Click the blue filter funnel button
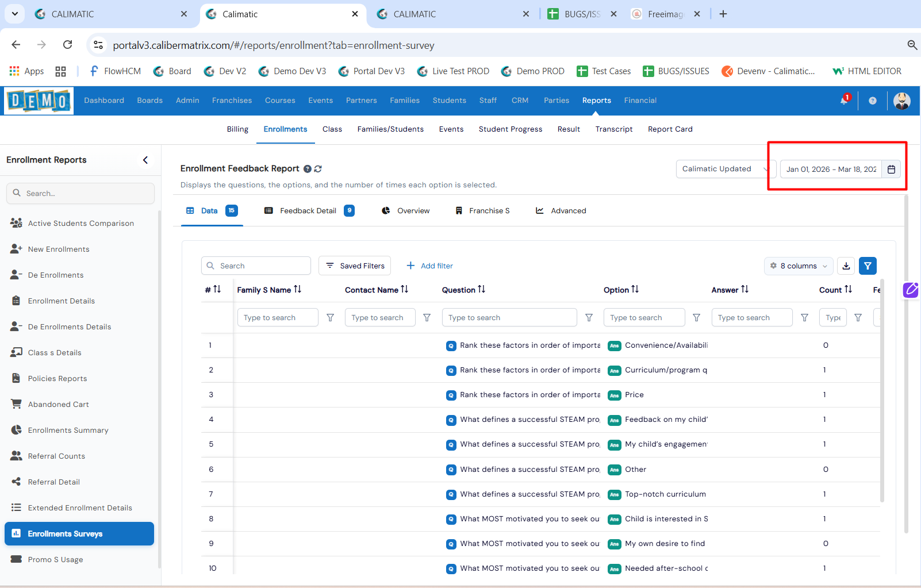Viewport: 921px width, 588px height. coord(868,266)
